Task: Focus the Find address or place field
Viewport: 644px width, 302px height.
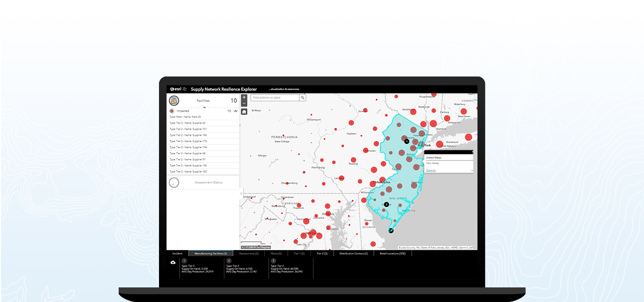Action: click(275, 98)
